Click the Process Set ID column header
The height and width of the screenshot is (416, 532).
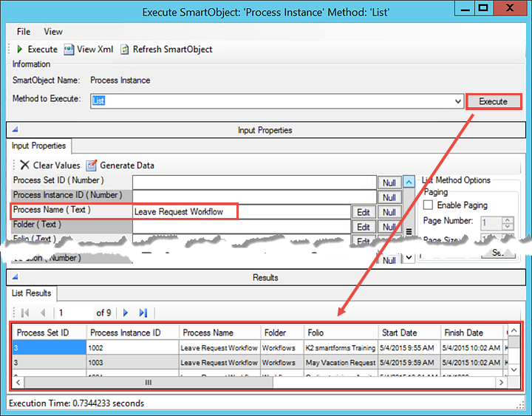[x=50, y=333]
